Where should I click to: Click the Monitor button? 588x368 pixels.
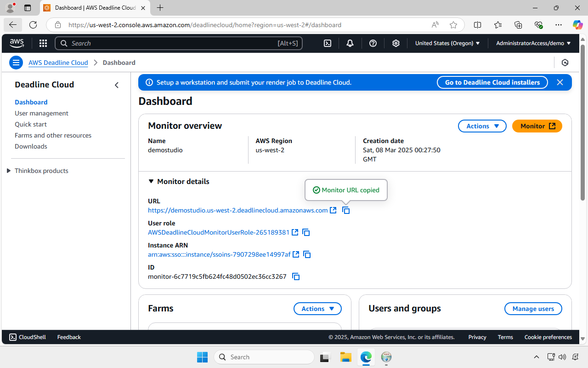[537, 126]
